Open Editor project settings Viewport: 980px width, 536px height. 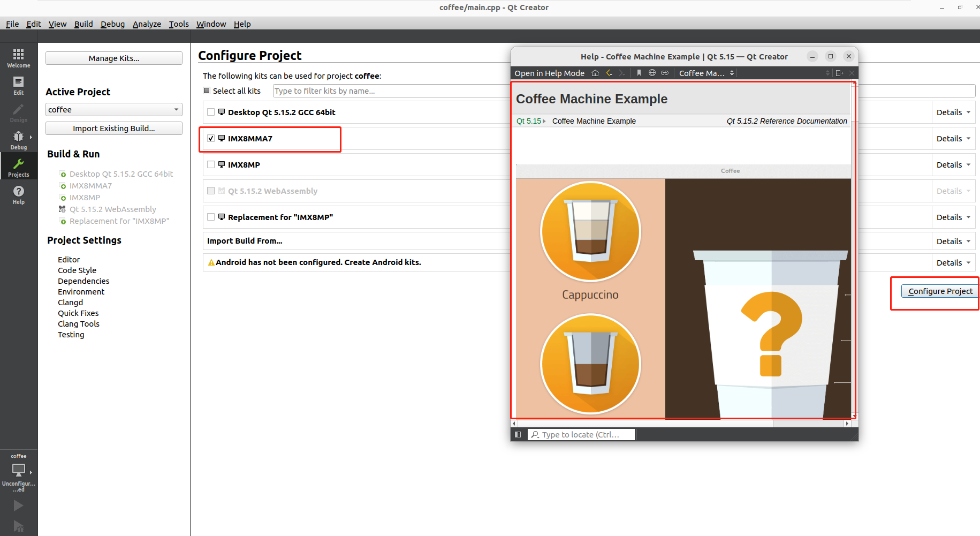pos(69,259)
